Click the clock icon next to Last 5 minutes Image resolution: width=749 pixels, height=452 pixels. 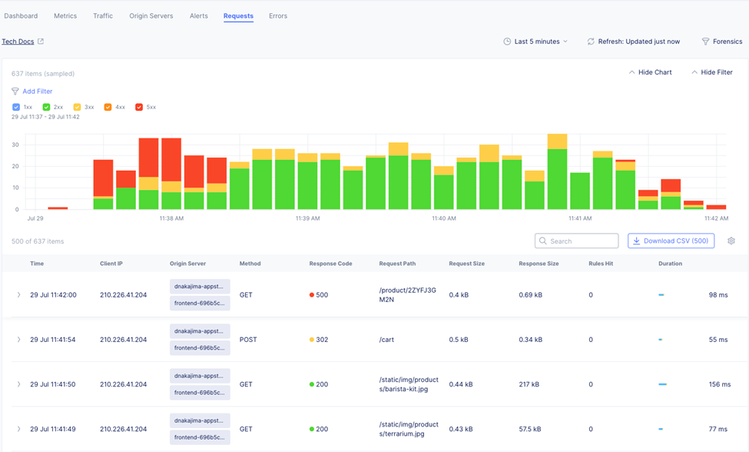[x=507, y=42]
